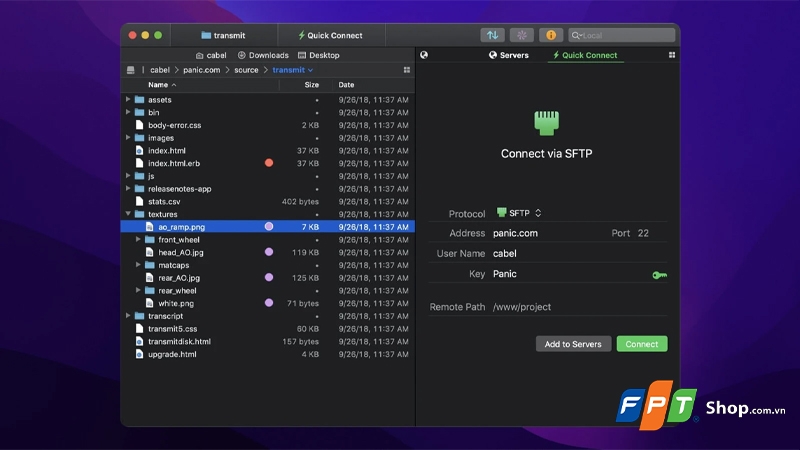Go to the Downloads favorite

(x=263, y=55)
